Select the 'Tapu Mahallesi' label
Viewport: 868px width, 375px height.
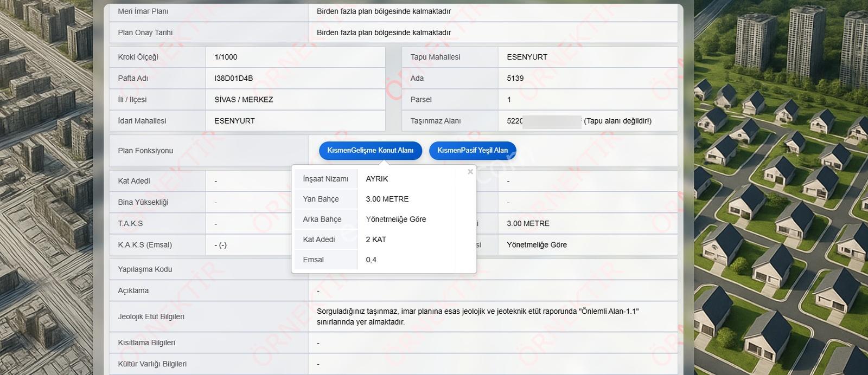pyautogui.click(x=436, y=57)
